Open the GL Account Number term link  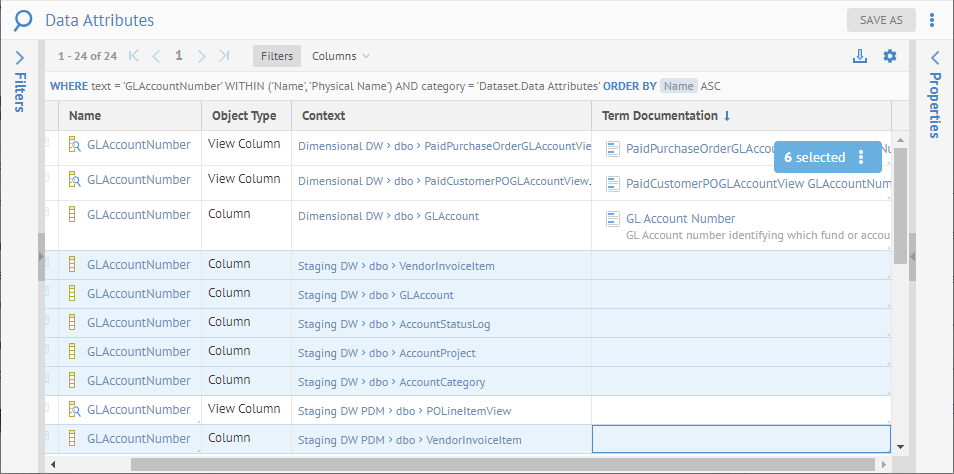click(x=680, y=219)
